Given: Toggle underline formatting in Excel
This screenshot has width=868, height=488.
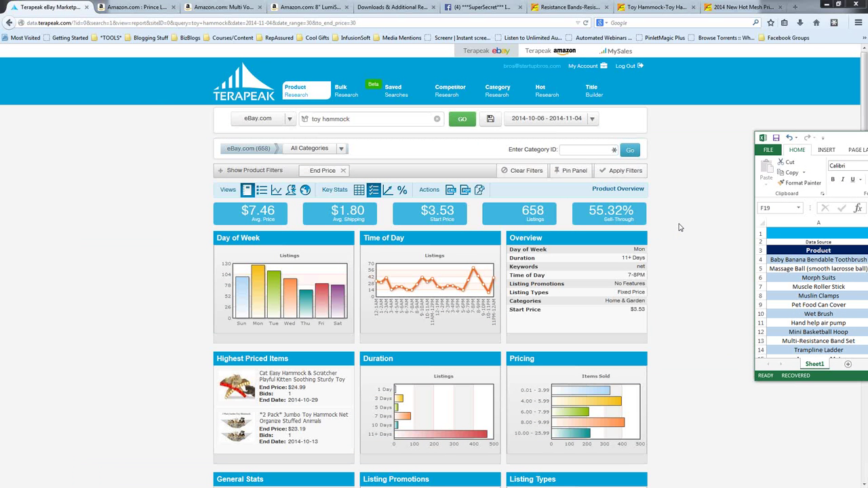Looking at the screenshot, I should point(852,180).
